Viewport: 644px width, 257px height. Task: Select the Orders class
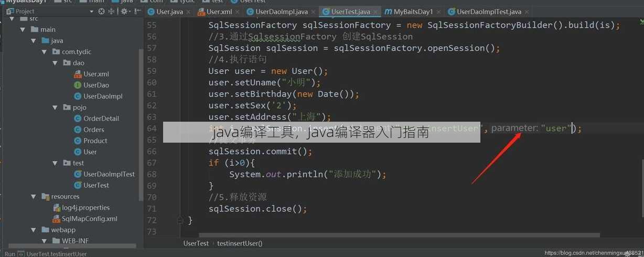pyautogui.click(x=94, y=130)
